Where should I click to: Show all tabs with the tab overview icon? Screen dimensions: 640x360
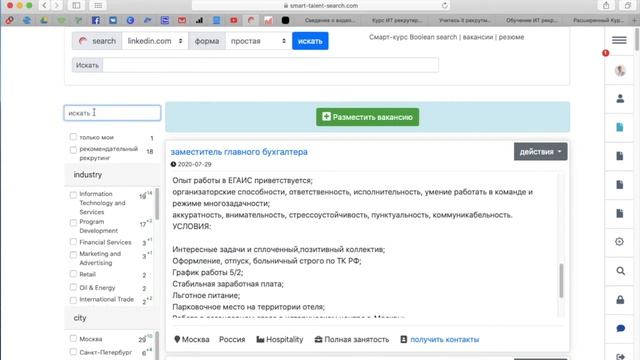click(628, 5)
